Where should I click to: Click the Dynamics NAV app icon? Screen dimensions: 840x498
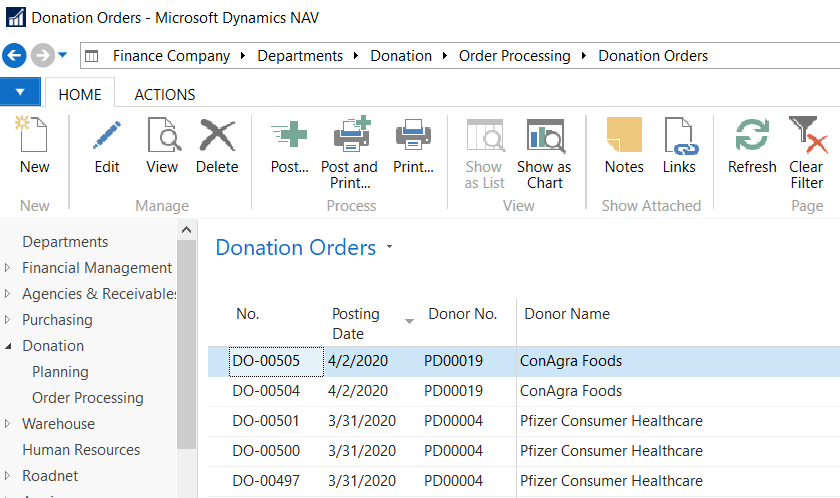[16, 17]
